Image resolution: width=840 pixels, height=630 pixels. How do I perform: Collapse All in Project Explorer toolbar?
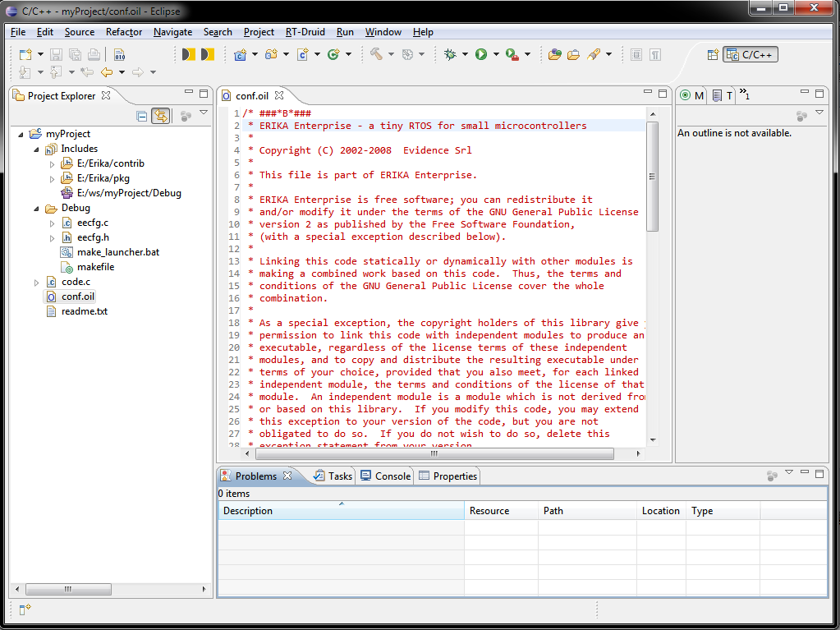coord(141,116)
